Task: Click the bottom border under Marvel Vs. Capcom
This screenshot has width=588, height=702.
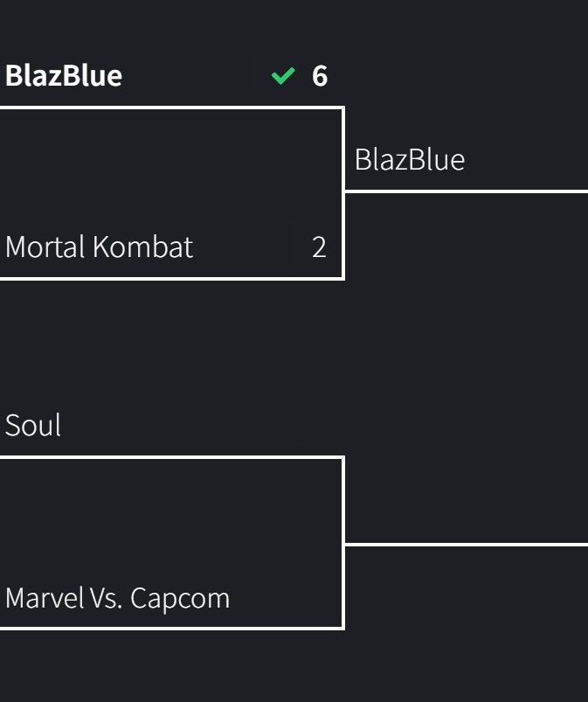Action: (172, 629)
